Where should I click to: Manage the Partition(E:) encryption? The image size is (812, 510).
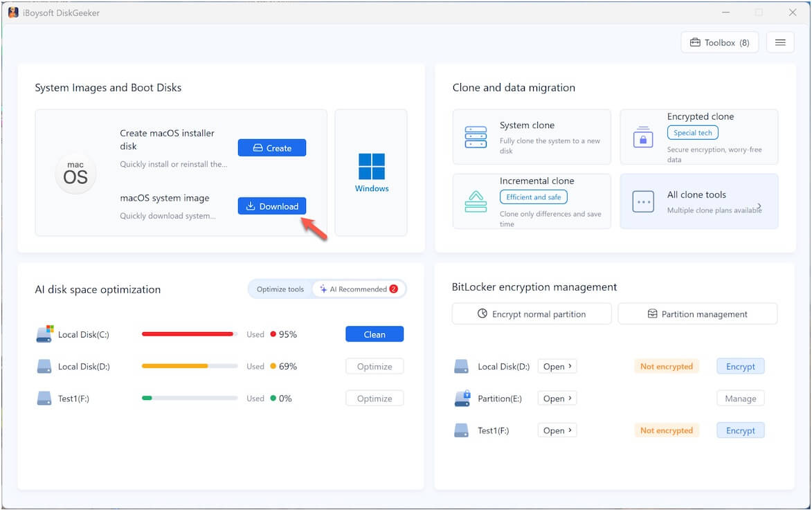point(741,399)
